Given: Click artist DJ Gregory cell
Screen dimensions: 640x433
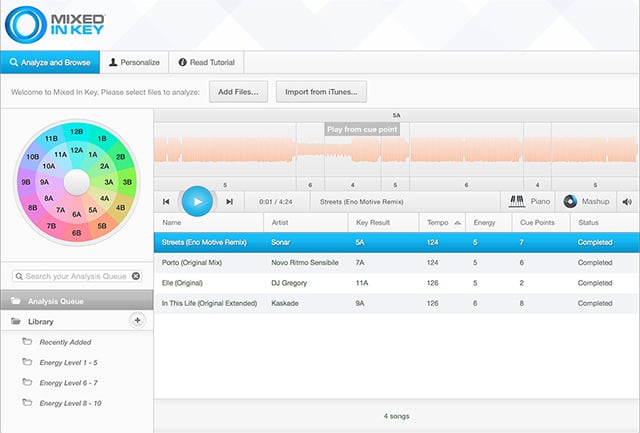Looking at the screenshot, I should pos(289,283).
